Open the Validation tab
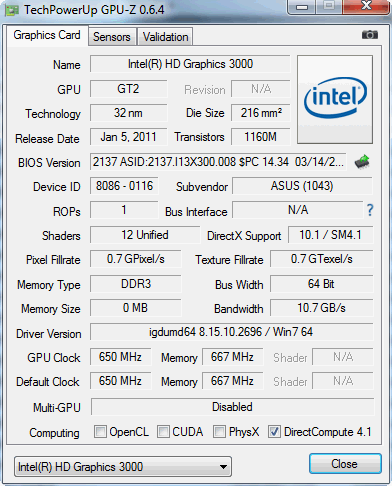Screen dimensions: 392x486 (x=165, y=37)
